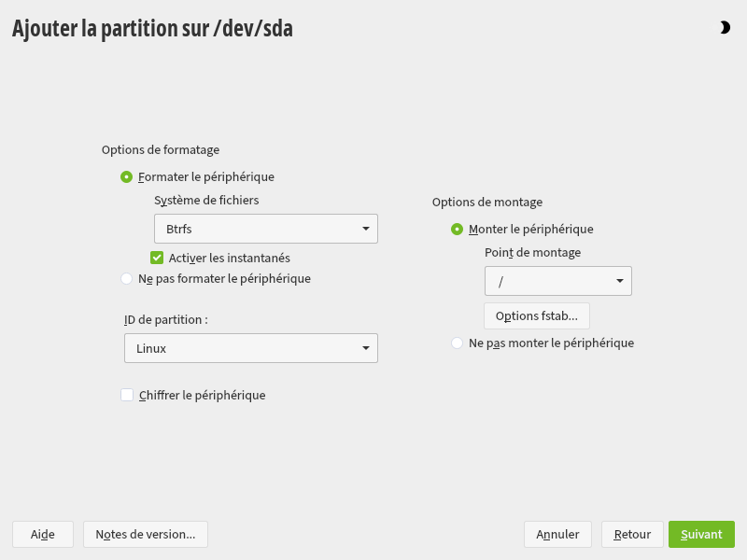Image resolution: width=747 pixels, height=560 pixels.
Task: Click the 'Options de formatage' section label
Action: tap(161, 149)
